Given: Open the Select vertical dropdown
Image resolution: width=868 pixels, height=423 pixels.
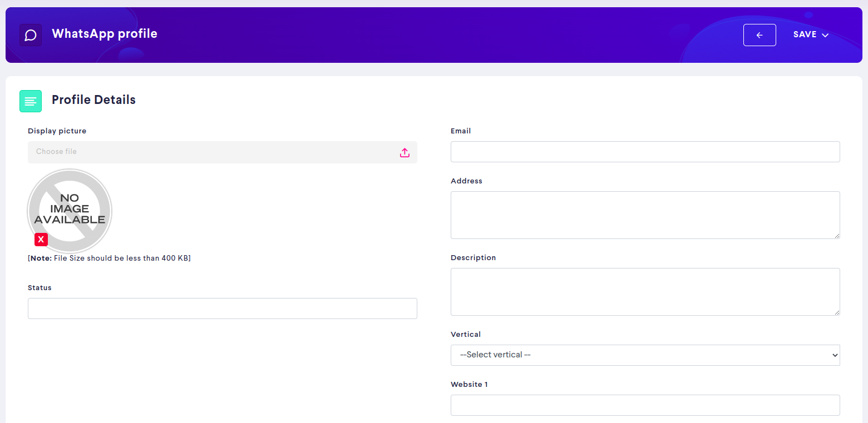Looking at the screenshot, I should pos(645,355).
